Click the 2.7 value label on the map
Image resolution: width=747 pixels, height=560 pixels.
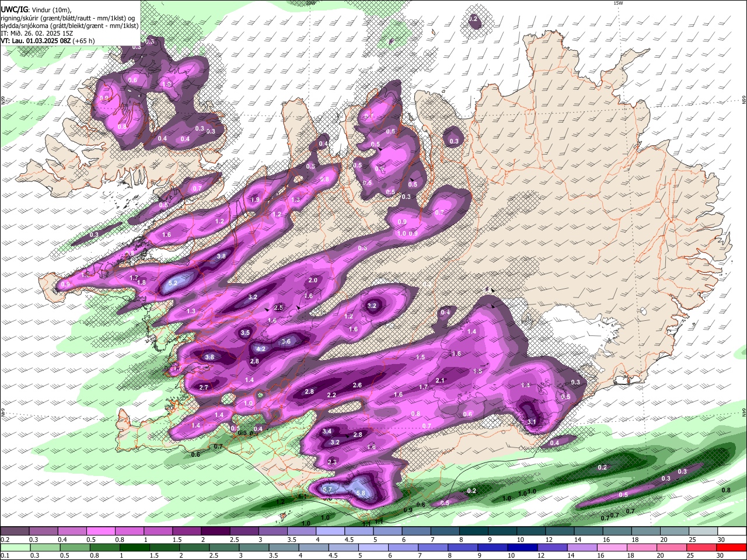tap(204, 387)
